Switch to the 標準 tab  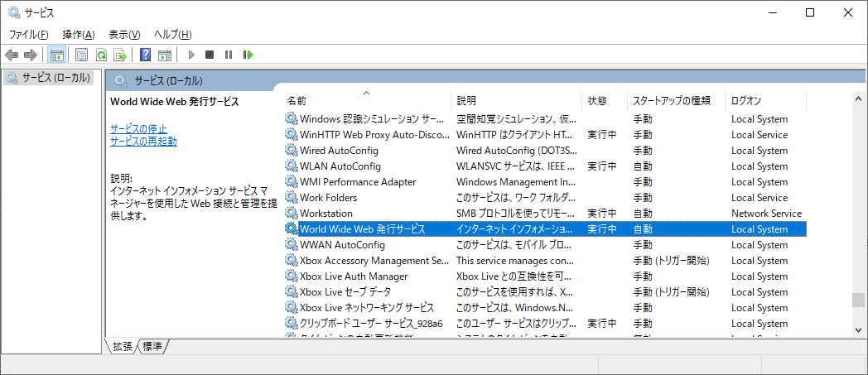click(152, 346)
